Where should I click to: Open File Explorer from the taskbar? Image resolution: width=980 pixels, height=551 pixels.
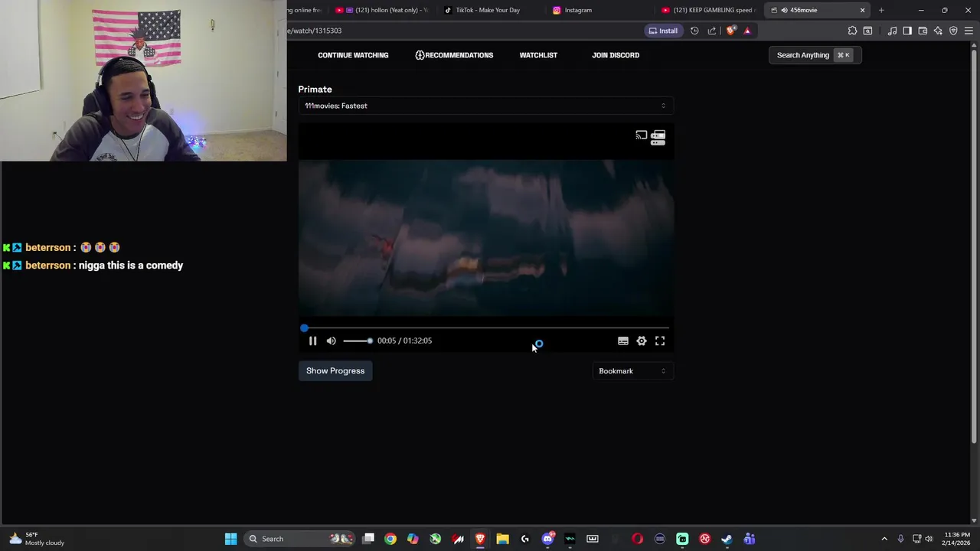502,539
